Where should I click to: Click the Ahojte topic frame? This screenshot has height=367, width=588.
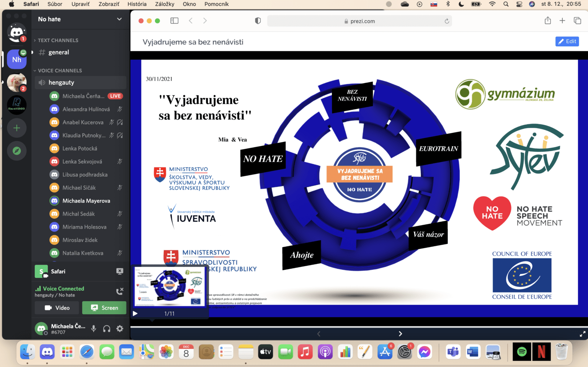(x=302, y=255)
